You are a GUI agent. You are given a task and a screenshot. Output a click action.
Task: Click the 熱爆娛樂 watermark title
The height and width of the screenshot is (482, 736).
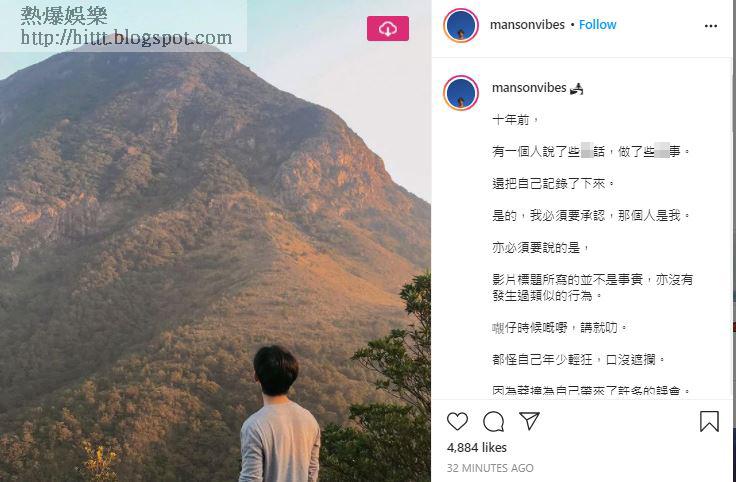pyautogui.click(x=64, y=16)
